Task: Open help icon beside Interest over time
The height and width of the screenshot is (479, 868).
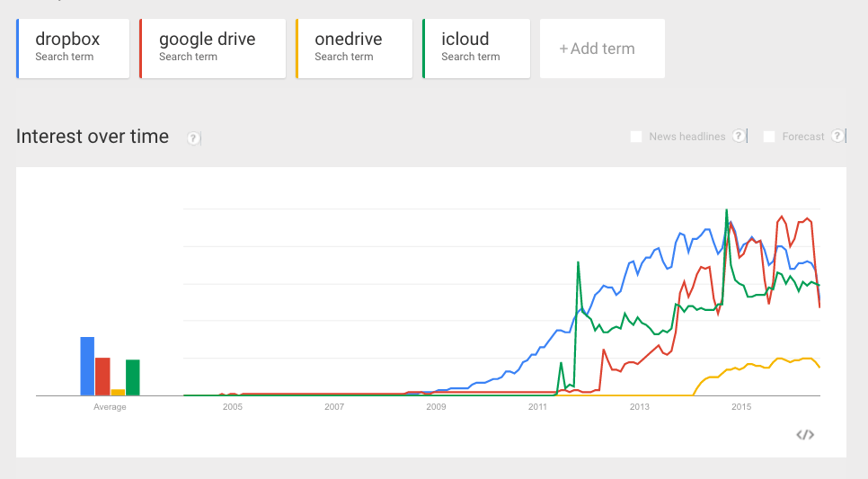Action: (193, 137)
